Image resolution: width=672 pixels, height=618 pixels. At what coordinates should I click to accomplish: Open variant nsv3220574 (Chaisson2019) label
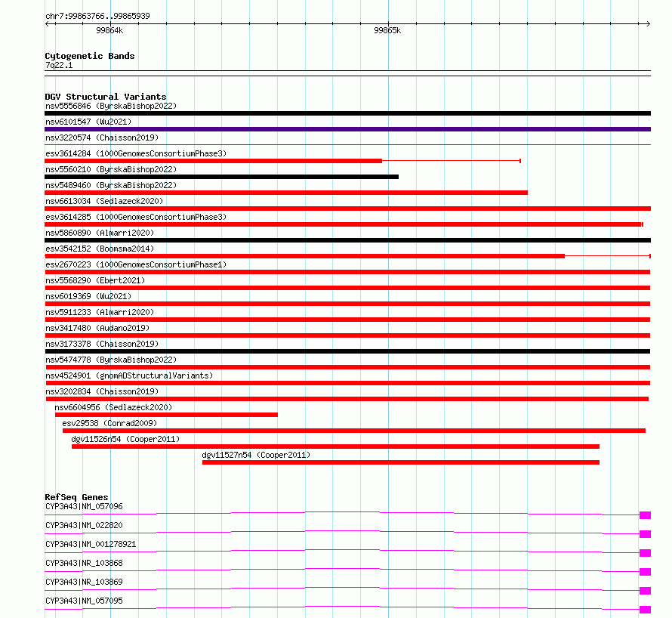click(x=102, y=138)
